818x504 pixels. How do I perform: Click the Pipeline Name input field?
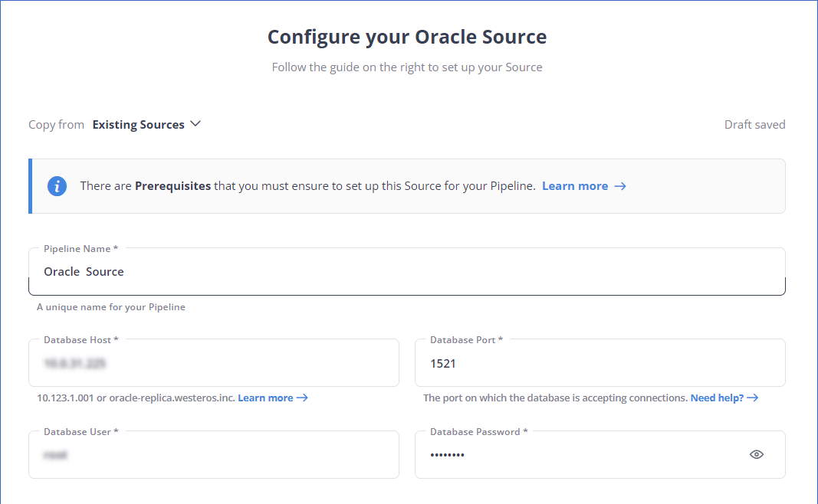[407, 272]
